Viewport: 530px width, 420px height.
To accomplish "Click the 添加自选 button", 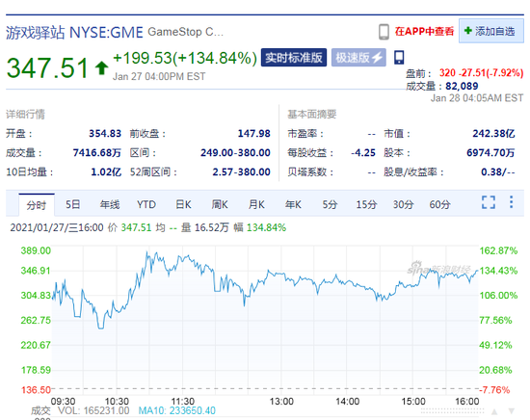I will click(x=491, y=31).
